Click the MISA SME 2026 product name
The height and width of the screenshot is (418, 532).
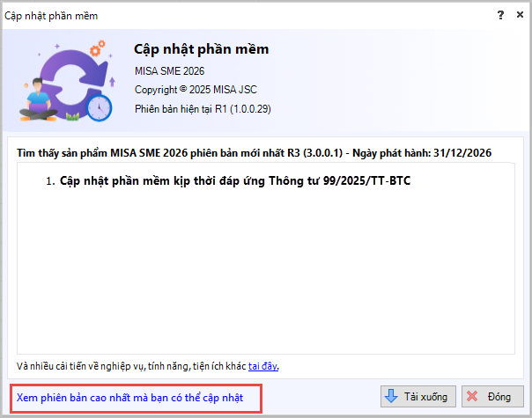tap(170, 71)
